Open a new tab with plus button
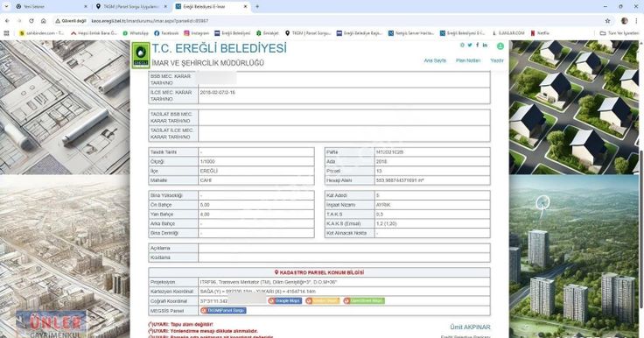Screen dimensions: 644x338 pyautogui.click(x=257, y=7)
